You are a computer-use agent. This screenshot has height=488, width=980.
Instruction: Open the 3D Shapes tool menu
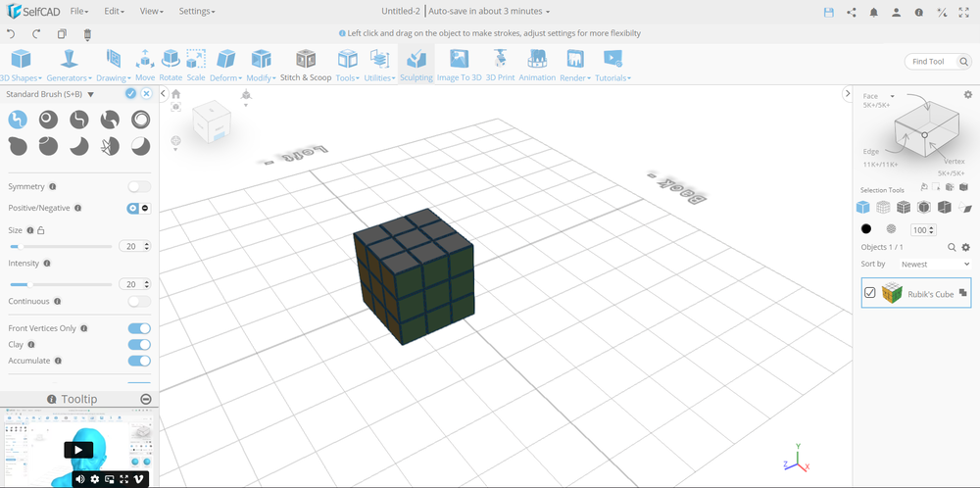coord(22,65)
